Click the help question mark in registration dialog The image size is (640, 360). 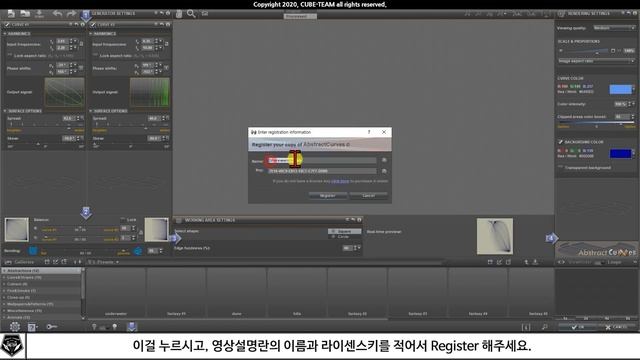point(369,132)
